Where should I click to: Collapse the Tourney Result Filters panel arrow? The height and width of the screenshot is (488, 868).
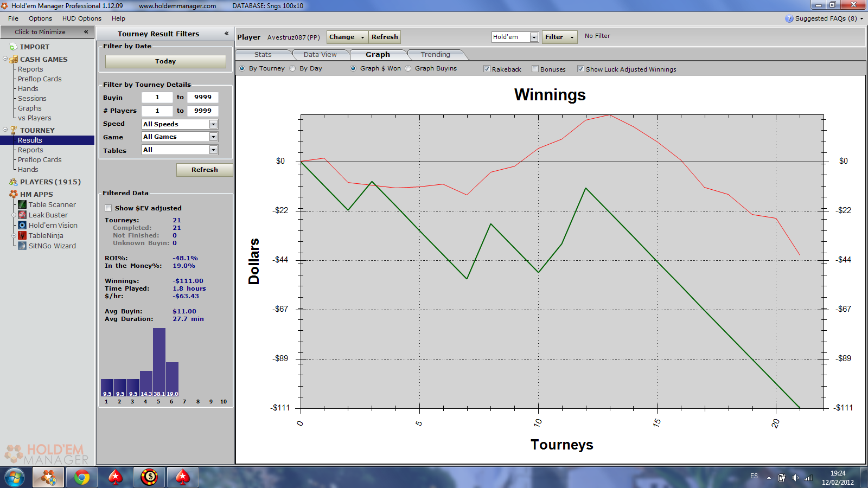pyautogui.click(x=226, y=34)
